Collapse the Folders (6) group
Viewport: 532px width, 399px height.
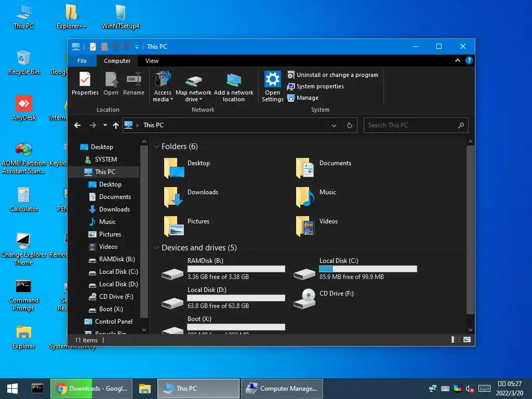pyautogui.click(x=156, y=146)
